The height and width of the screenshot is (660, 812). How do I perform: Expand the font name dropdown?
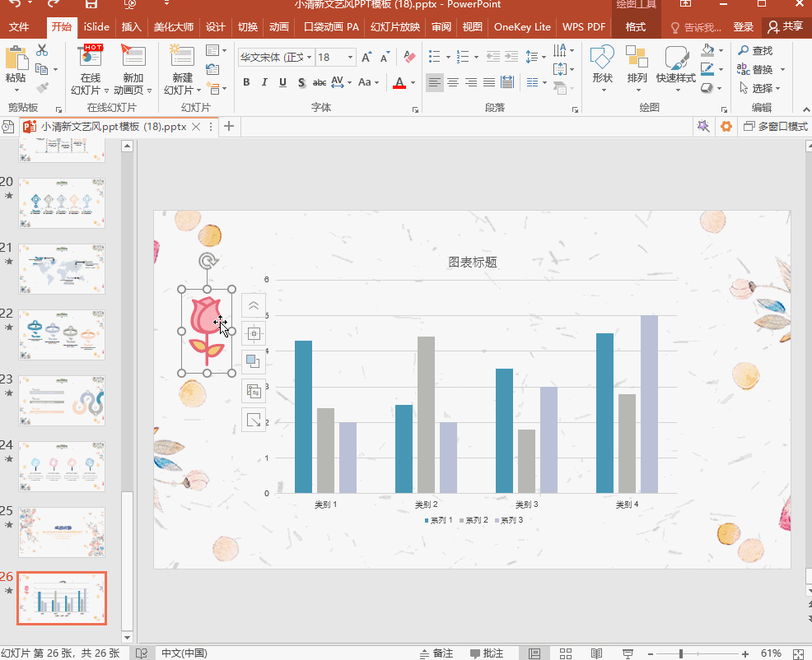[309, 57]
